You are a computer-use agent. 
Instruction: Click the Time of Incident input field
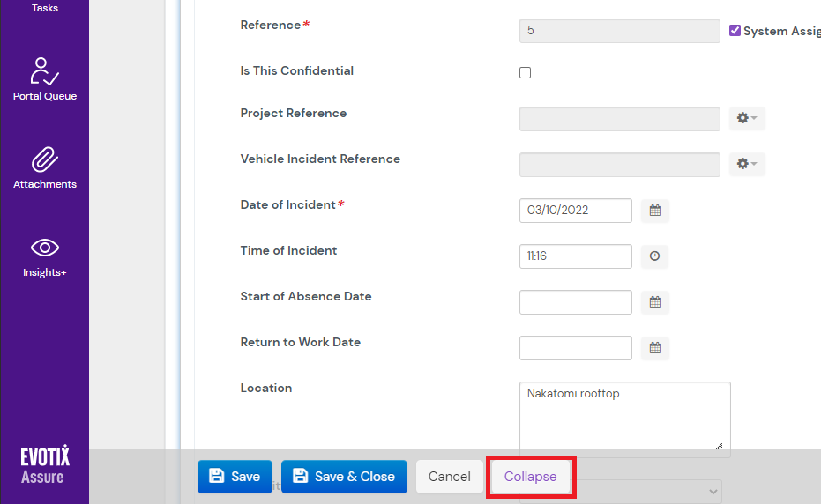575,256
